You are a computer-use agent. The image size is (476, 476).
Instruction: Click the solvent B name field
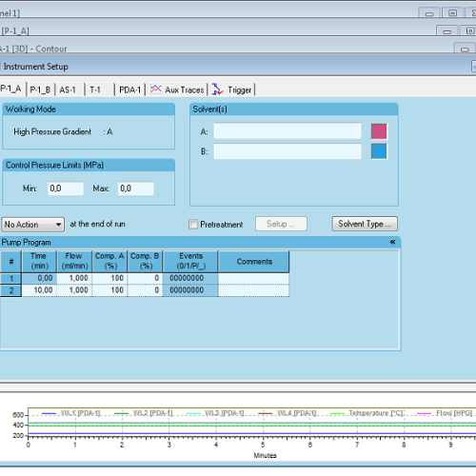pyautogui.click(x=288, y=151)
